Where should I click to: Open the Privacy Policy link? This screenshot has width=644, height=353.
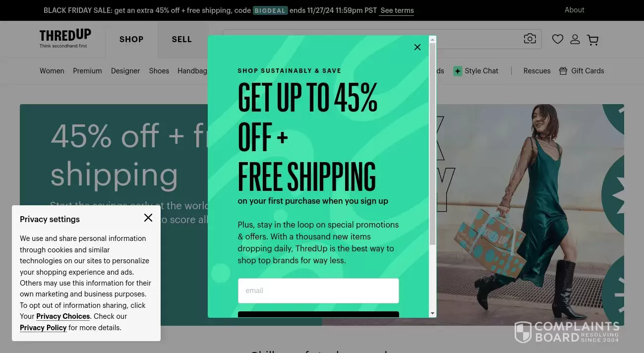(x=43, y=328)
